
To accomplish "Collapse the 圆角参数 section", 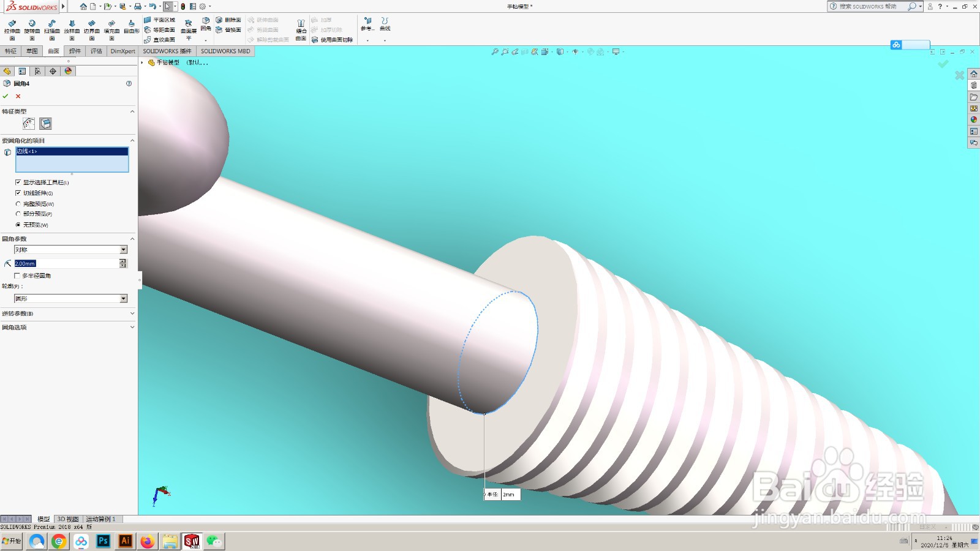I will 132,239.
